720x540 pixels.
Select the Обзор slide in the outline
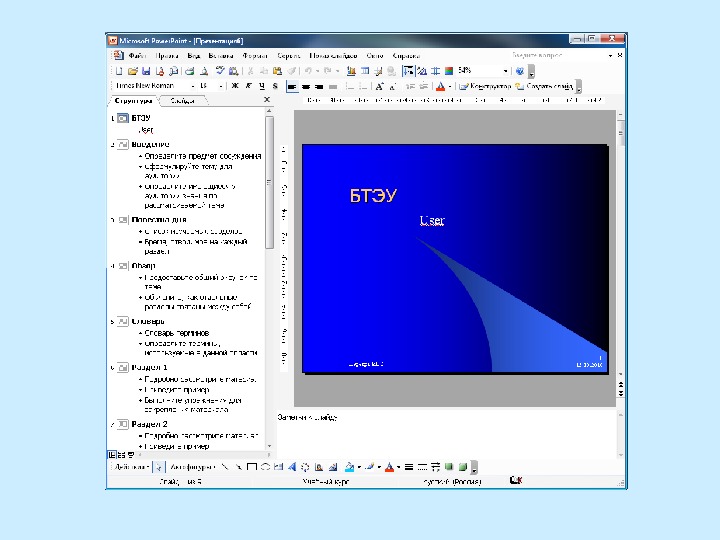click(143, 265)
